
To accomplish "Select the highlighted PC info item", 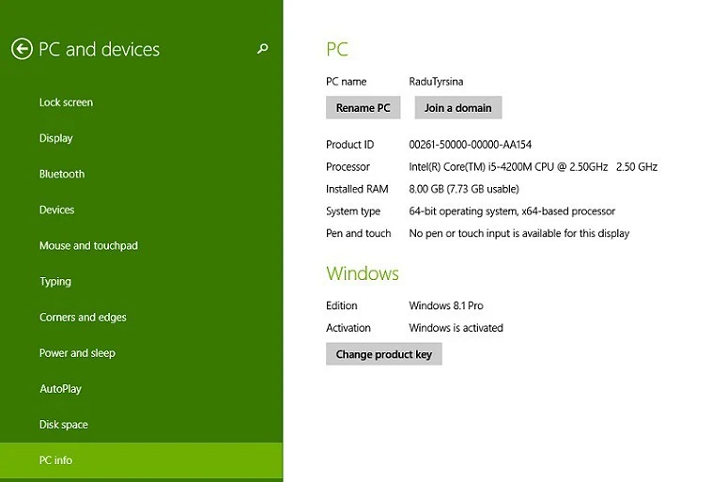I will click(56, 461).
